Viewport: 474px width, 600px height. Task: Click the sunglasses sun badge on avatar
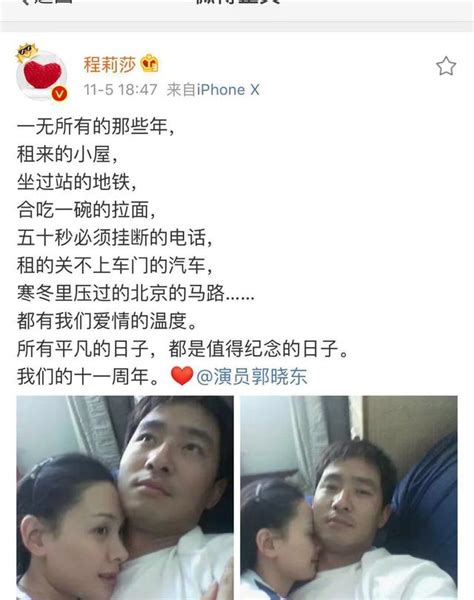[x=26, y=52]
